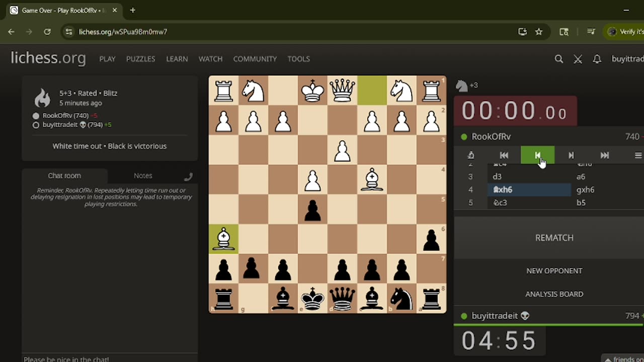Click buyittradeit name below buttons
This screenshot has width=644, height=362.
495,316
